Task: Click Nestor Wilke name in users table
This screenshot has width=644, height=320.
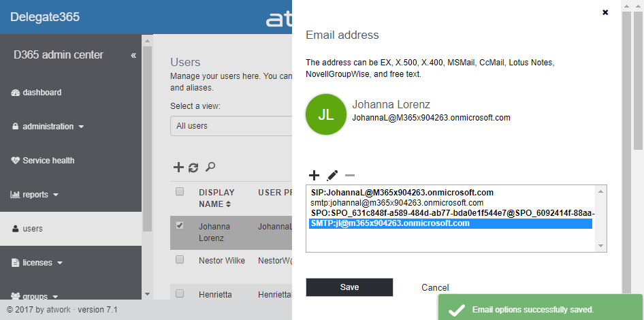Action: [x=222, y=261]
